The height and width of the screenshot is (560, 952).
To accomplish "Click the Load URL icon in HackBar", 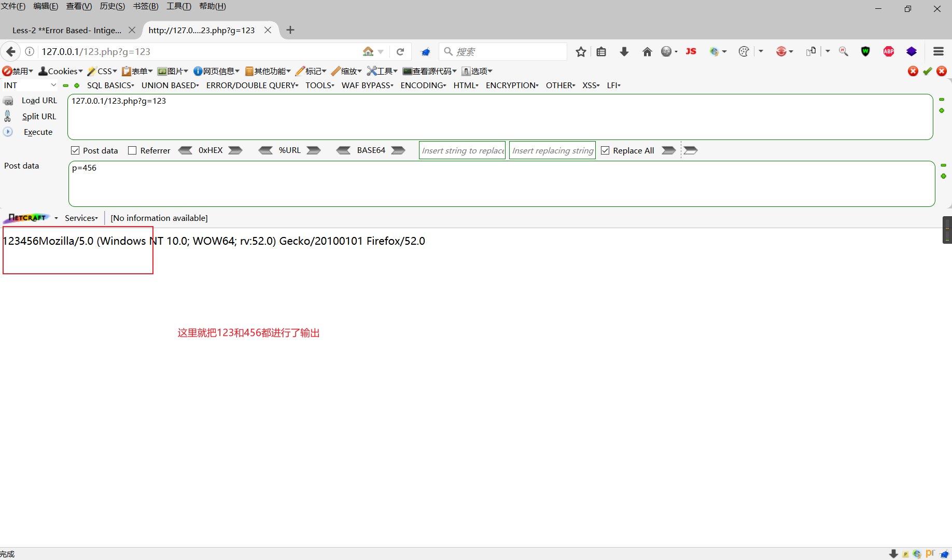I will 8,101.
